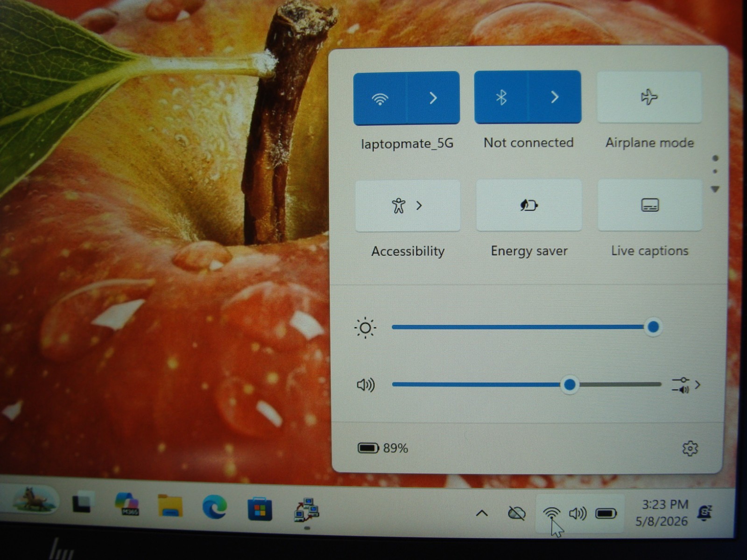Enable Airplane mode

pyautogui.click(x=649, y=97)
